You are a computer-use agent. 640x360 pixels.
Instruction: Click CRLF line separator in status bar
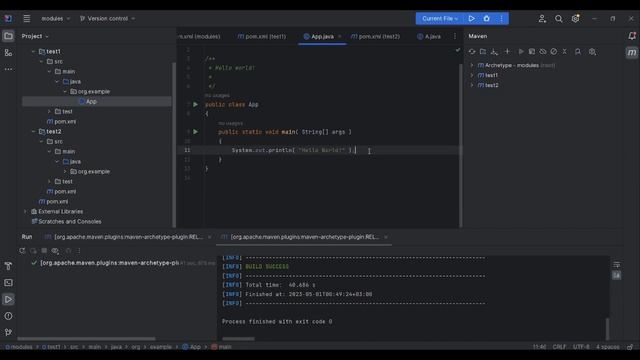point(559,347)
